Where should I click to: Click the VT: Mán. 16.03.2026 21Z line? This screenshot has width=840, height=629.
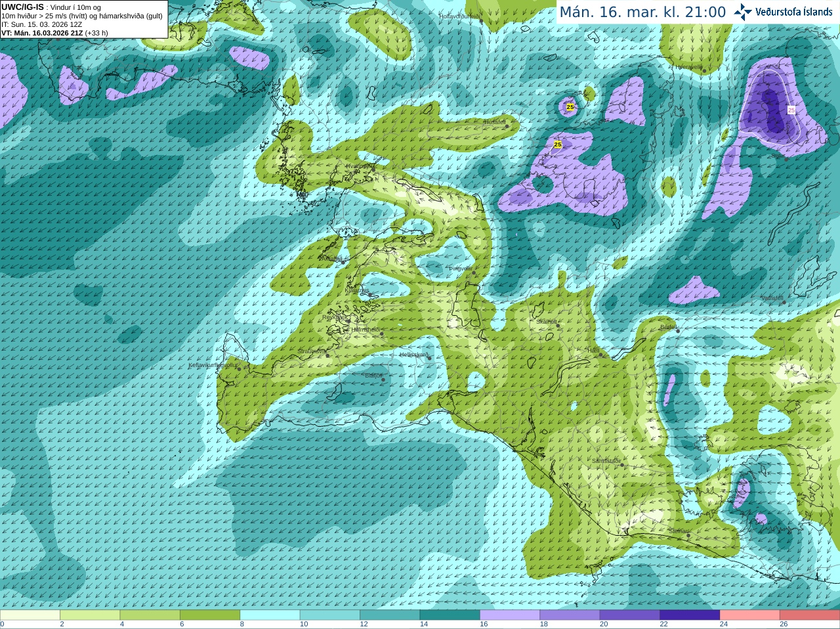[54, 33]
